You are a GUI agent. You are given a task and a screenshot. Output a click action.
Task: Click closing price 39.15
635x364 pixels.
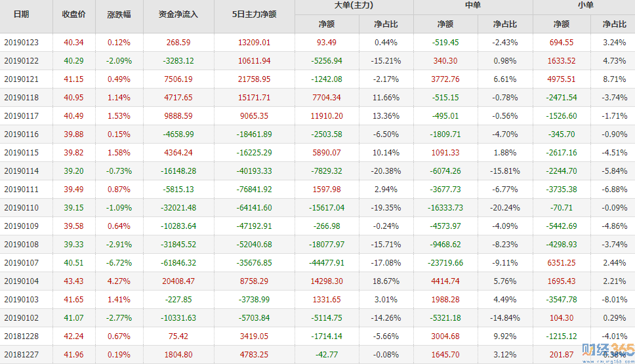click(x=73, y=208)
